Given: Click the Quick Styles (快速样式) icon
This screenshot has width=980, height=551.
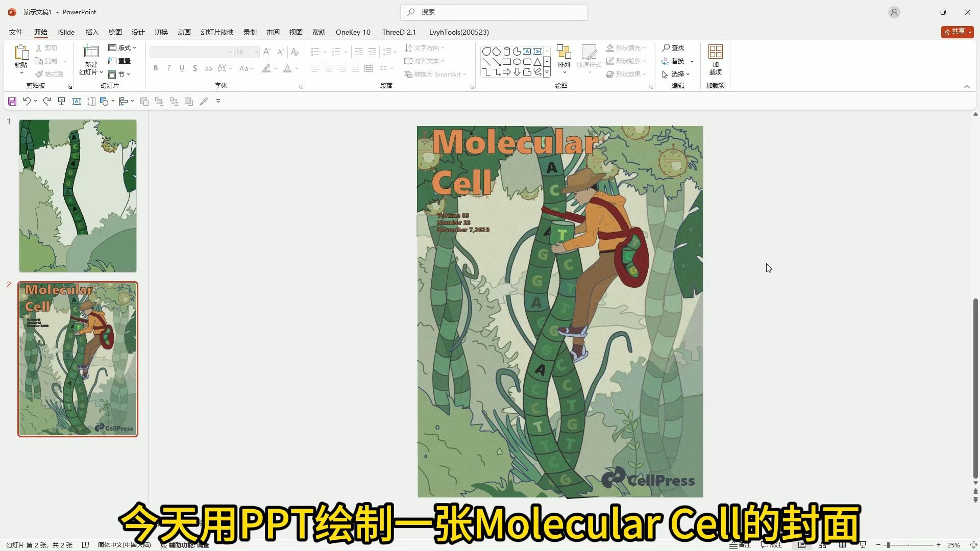Looking at the screenshot, I should 589,57.
